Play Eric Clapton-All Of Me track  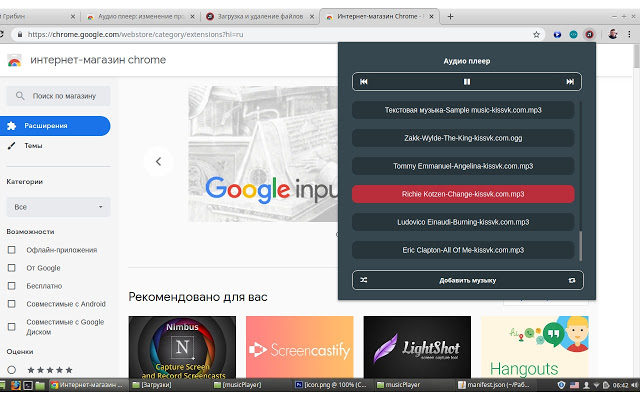[463, 250]
